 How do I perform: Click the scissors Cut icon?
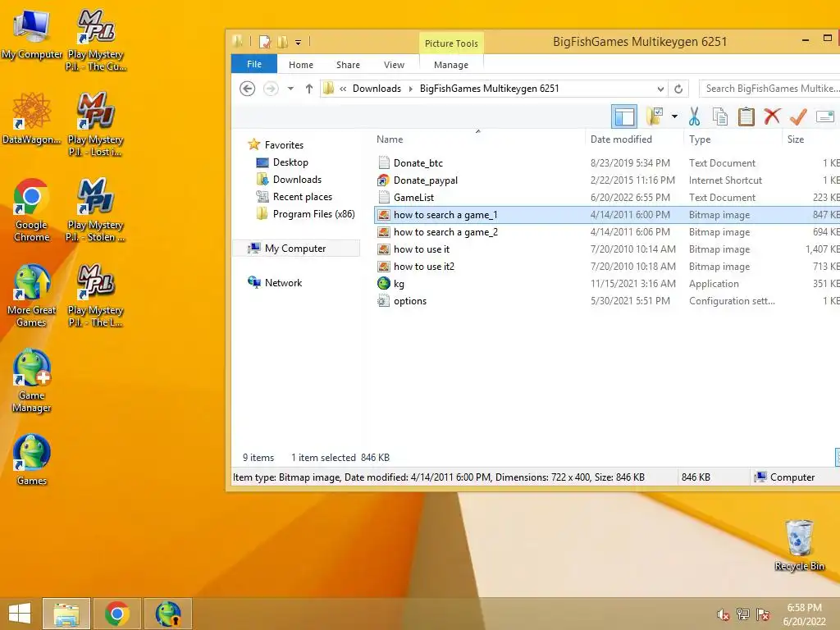pyautogui.click(x=694, y=116)
